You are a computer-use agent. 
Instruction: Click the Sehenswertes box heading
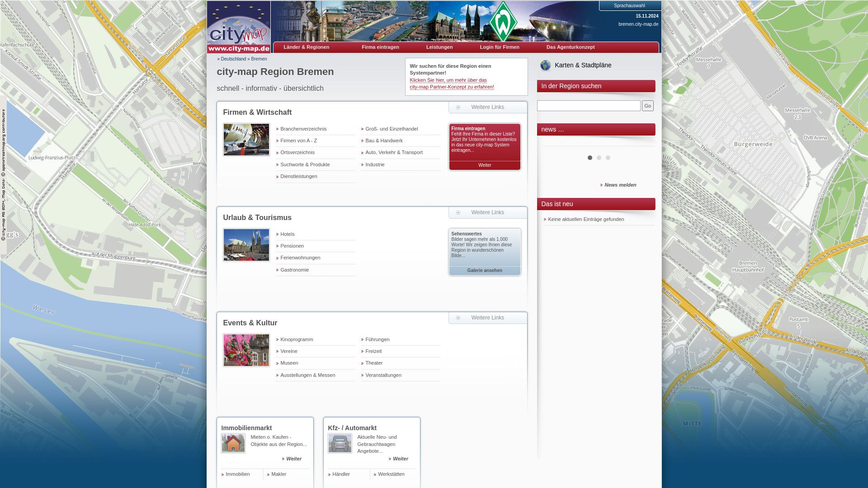tap(467, 234)
